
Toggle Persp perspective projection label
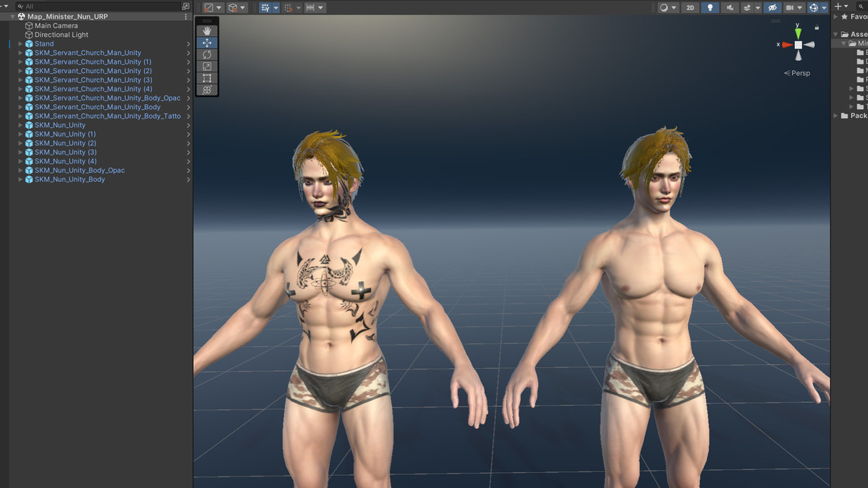tap(797, 73)
